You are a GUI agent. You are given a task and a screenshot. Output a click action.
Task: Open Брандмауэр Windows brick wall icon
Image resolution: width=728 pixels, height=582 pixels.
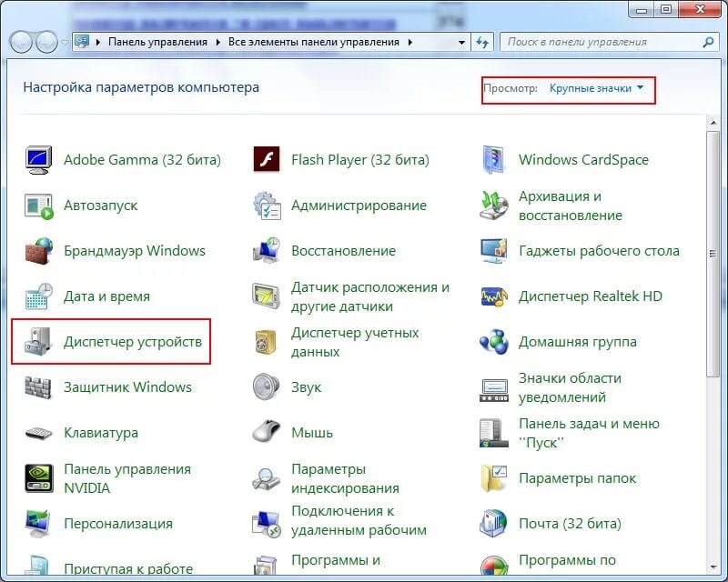(x=39, y=251)
